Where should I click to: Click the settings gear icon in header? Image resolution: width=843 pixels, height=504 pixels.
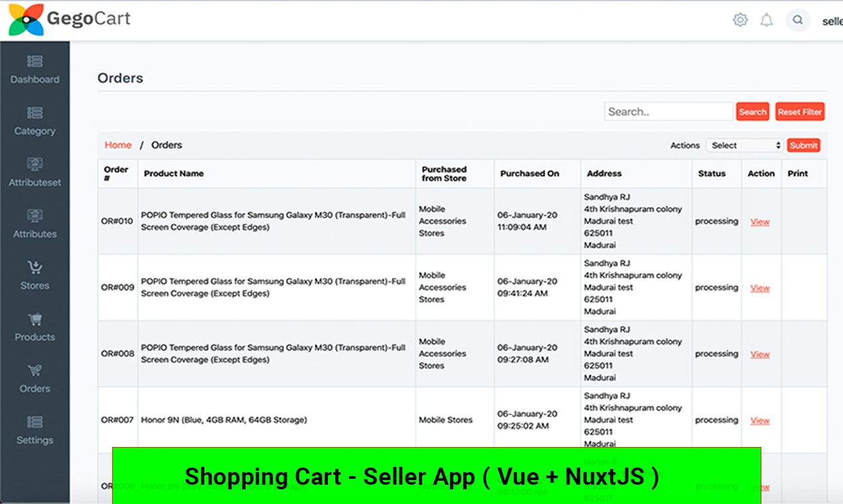[740, 20]
